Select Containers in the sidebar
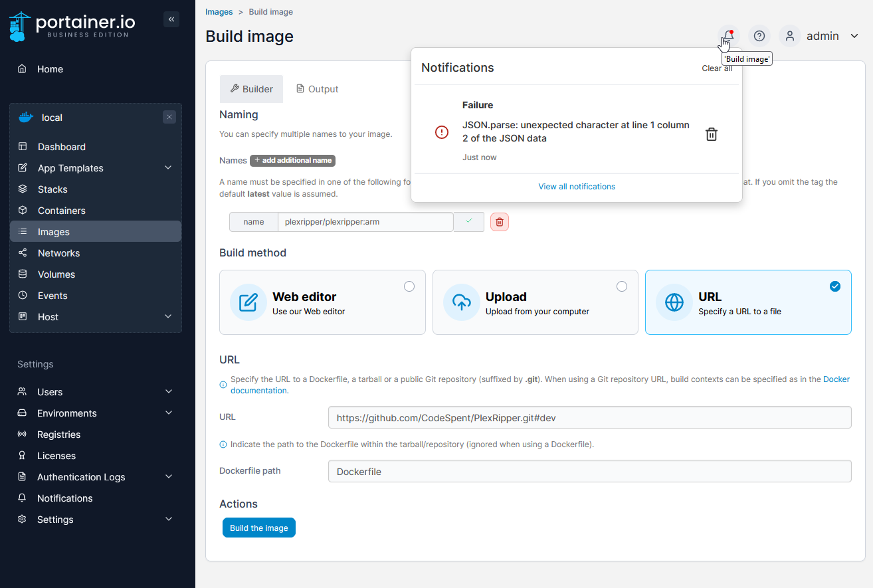 (x=62, y=210)
